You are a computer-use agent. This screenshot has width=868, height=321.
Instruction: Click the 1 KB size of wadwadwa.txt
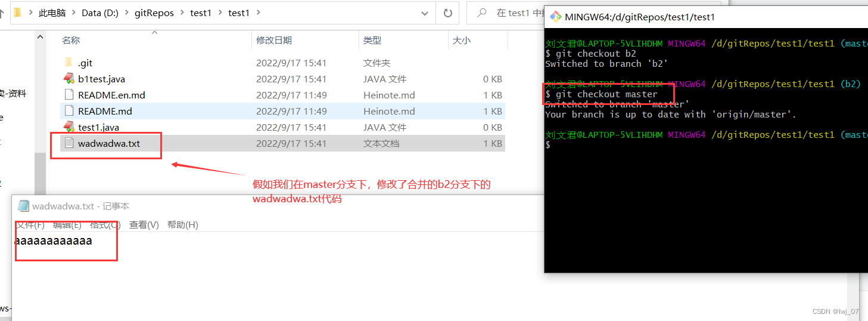[x=493, y=143]
